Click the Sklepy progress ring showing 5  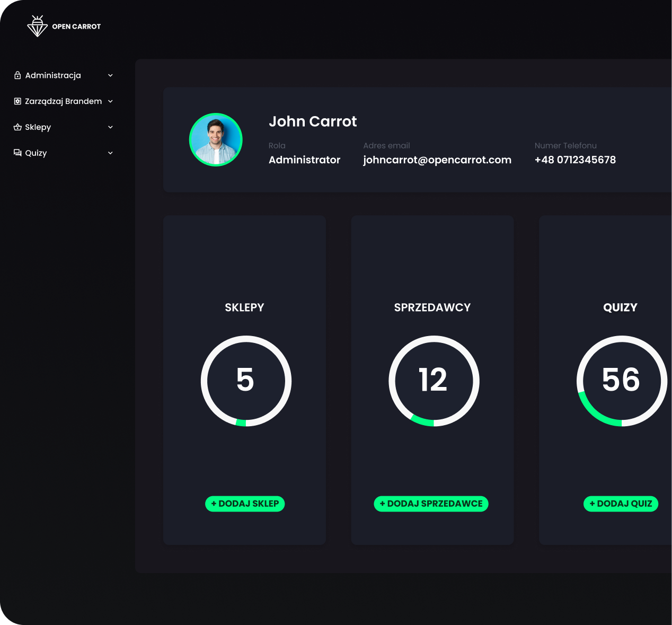click(x=245, y=381)
